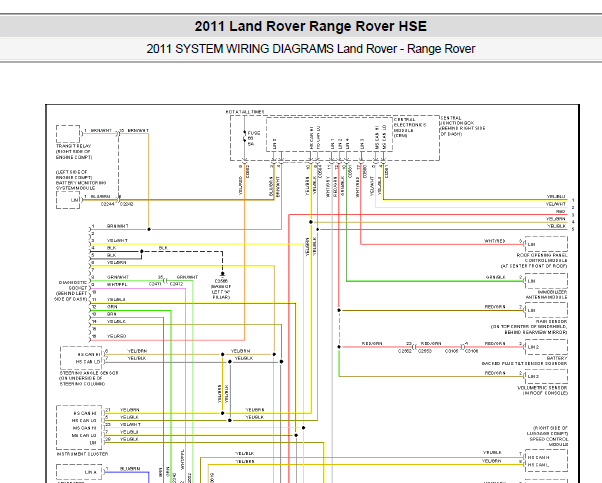Click the 'CENTRAL JUNCTION BOX' label

[x=457, y=120]
